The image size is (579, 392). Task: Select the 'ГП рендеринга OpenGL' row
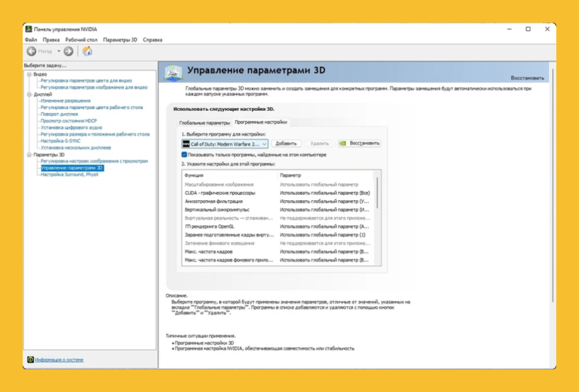(x=278, y=226)
